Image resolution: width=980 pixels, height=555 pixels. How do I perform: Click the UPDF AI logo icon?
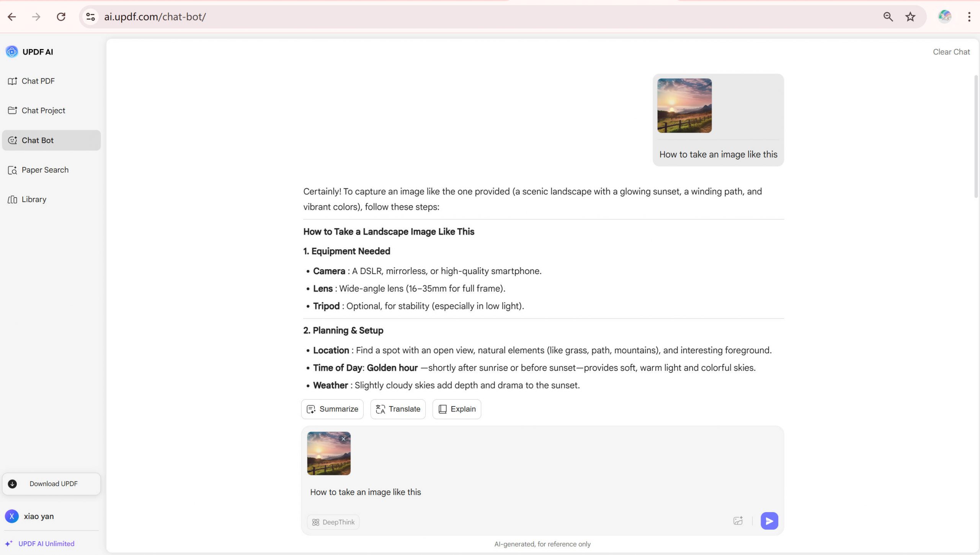[12, 52]
